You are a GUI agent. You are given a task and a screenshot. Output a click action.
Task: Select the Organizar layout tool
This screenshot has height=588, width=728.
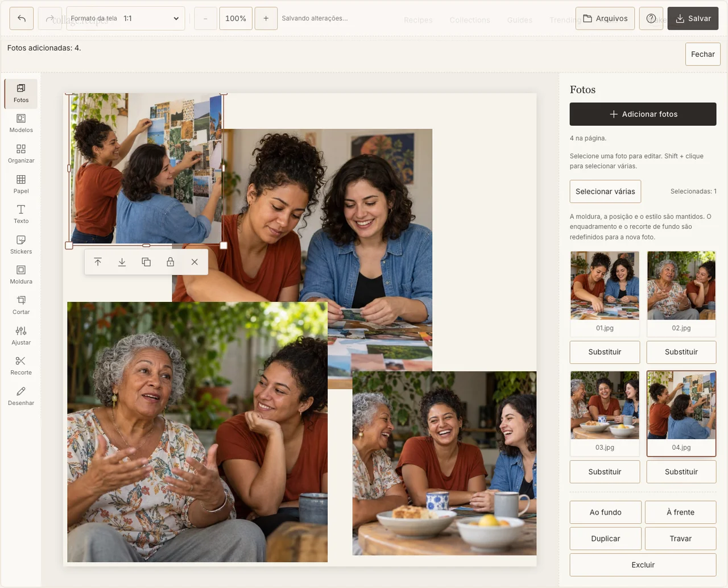21,154
